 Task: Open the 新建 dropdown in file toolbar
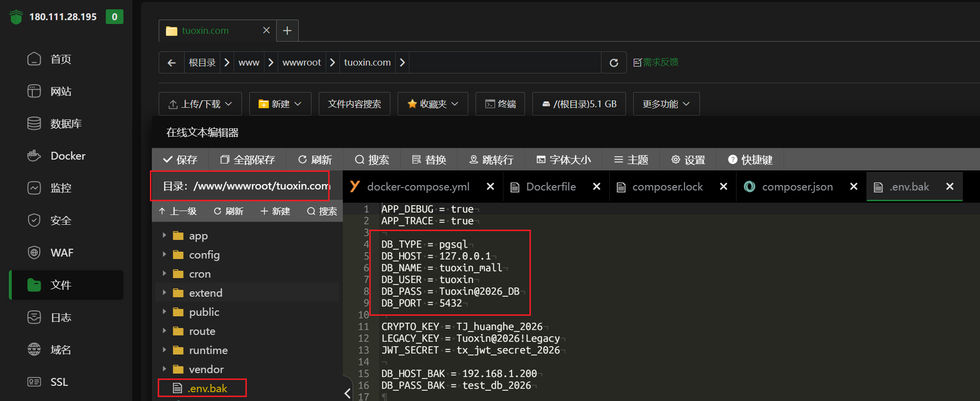click(280, 104)
